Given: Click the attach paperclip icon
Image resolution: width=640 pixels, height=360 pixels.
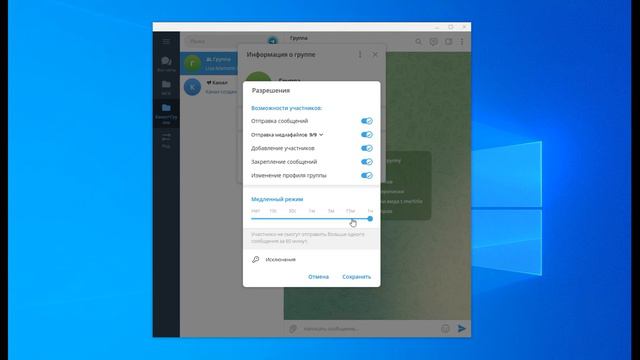Looking at the screenshot, I should coord(293,329).
